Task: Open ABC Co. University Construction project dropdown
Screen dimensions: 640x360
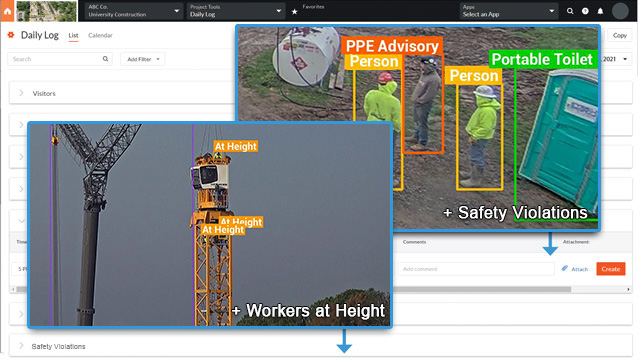Action: [133, 11]
